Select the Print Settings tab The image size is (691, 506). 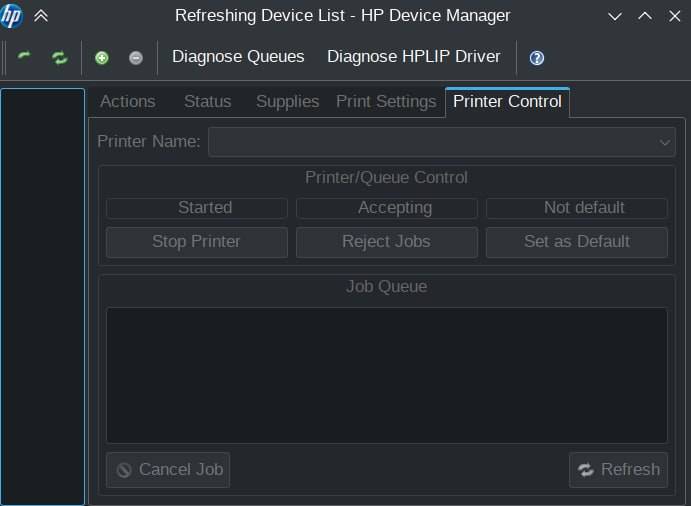(386, 101)
